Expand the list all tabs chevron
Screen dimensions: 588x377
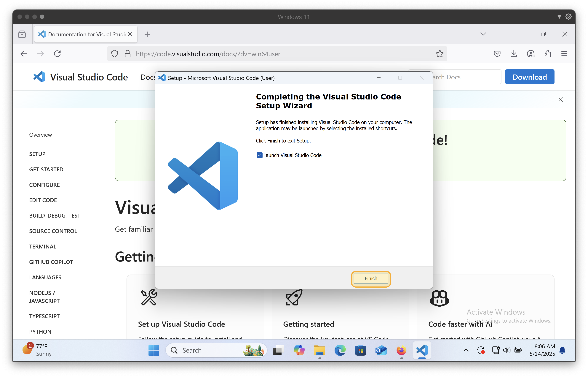click(x=483, y=34)
